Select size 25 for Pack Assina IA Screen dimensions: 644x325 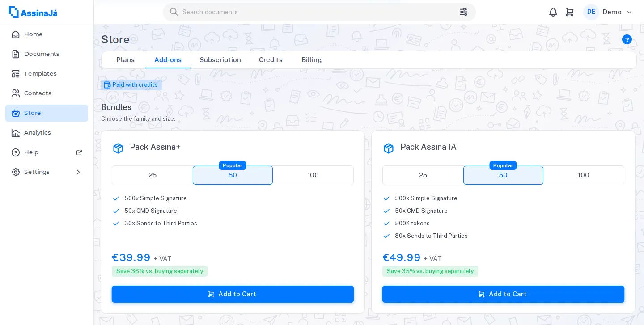coord(423,175)
